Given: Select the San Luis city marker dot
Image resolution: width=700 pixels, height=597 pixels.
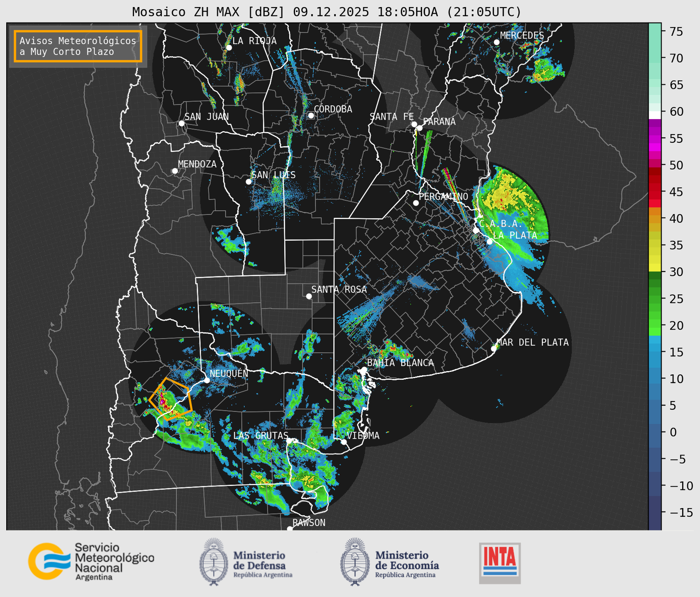Looking at the screenshot, I should [x=249, y=182].
